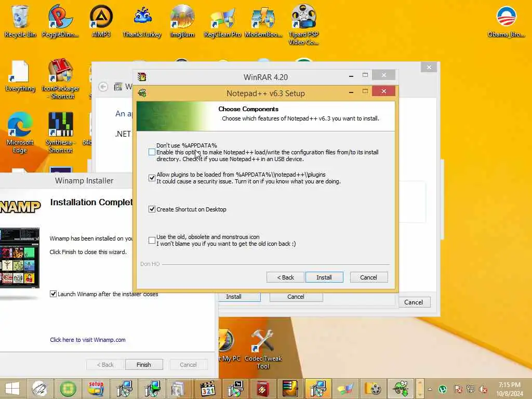
Task: Click the back arrow in the rear dialog
Action: 103,87
